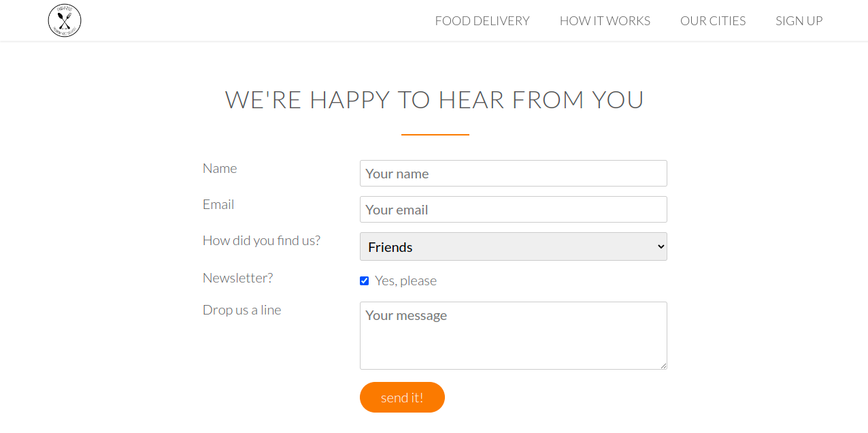Click the crossed cutlery logo icon

coord(64,20)
